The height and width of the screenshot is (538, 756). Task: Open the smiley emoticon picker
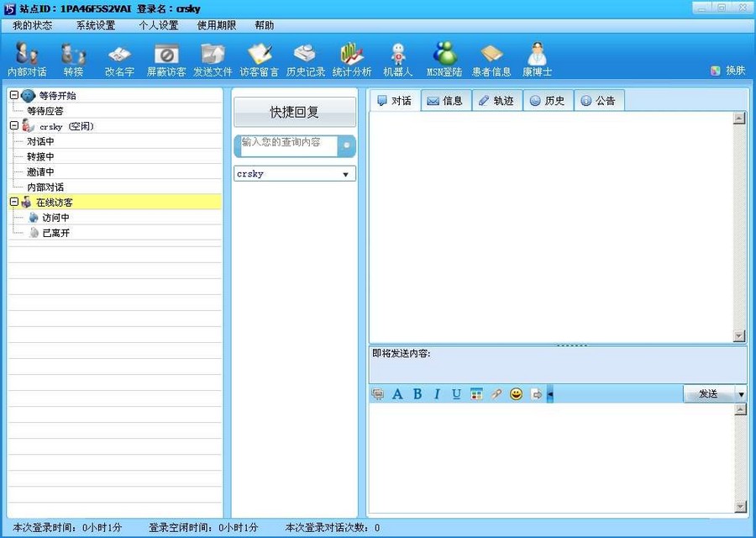pyautogui.click(x=516, y=394)
